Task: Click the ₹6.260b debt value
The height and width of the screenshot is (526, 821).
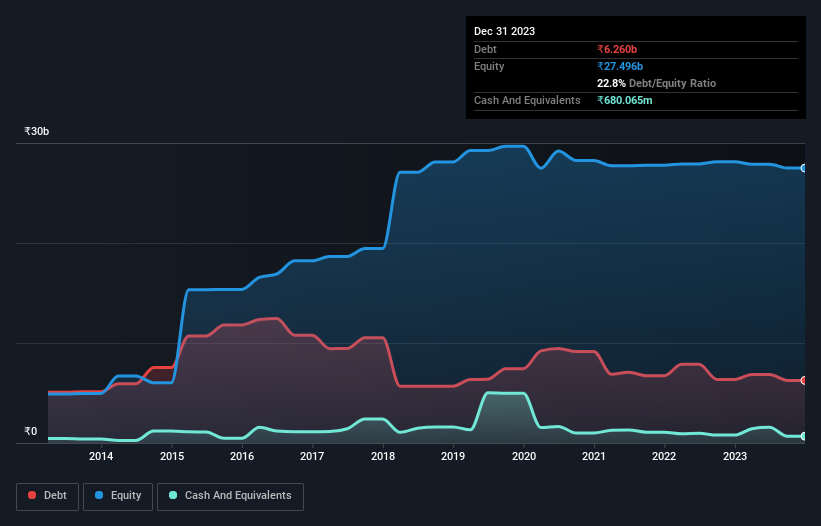Action: [617, 49]
